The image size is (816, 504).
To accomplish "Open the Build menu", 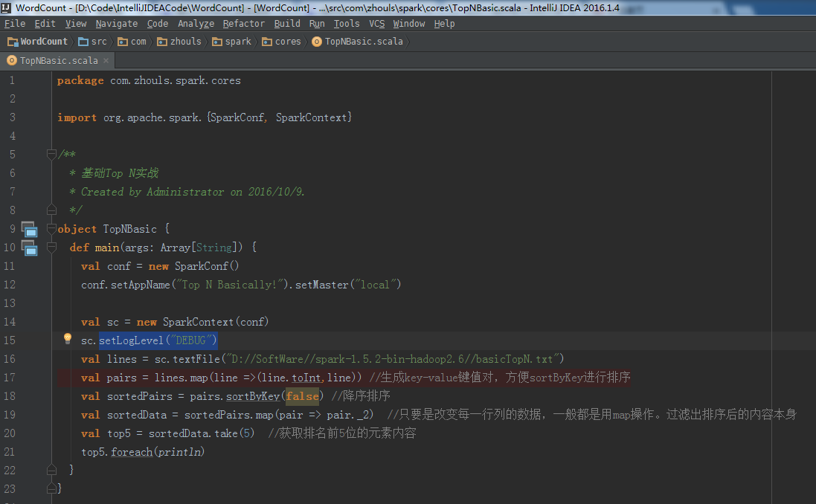I will [x=286, y=23].
